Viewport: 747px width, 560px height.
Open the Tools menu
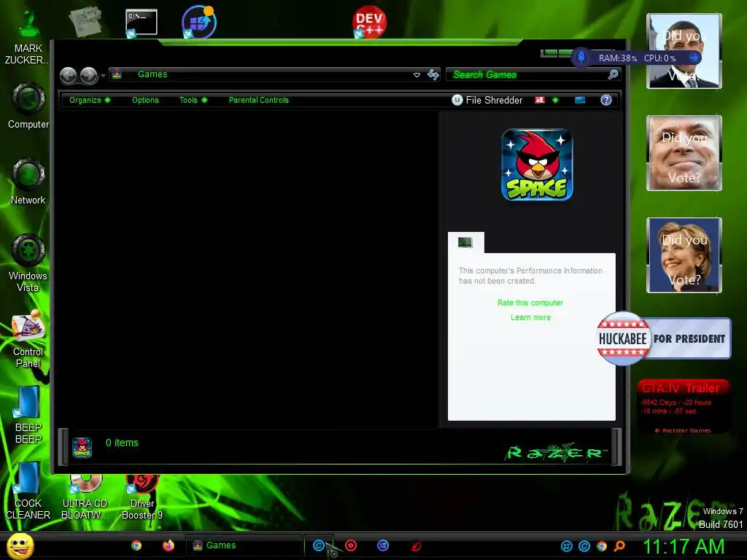(x=193, y=100)
